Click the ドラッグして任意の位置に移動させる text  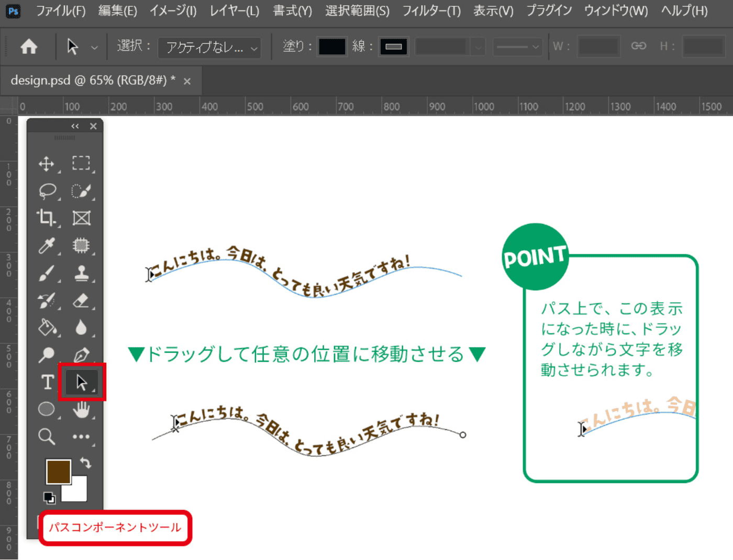coord(306,354)
